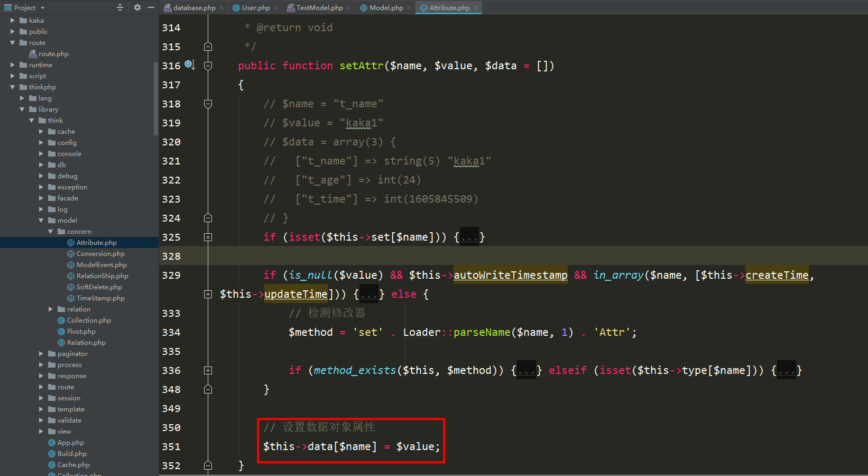Place cursor on empty line 328
Image resolution: width=868 pixels, height=476 pixels.
[513, 256]
